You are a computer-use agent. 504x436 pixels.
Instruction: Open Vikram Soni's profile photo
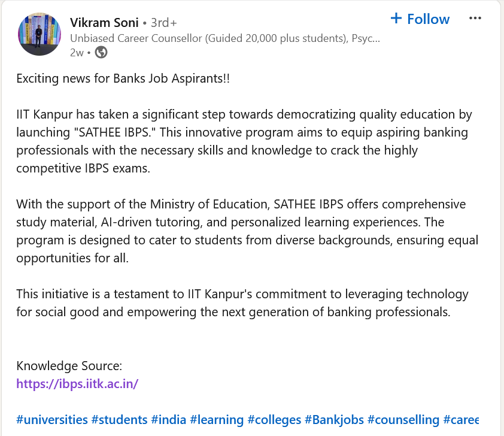pos(40,34)
